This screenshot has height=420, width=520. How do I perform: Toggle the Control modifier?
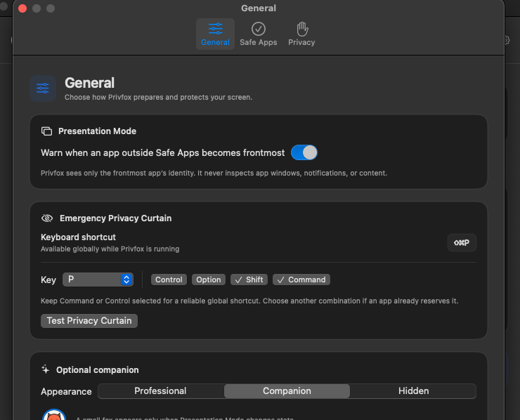169,280
